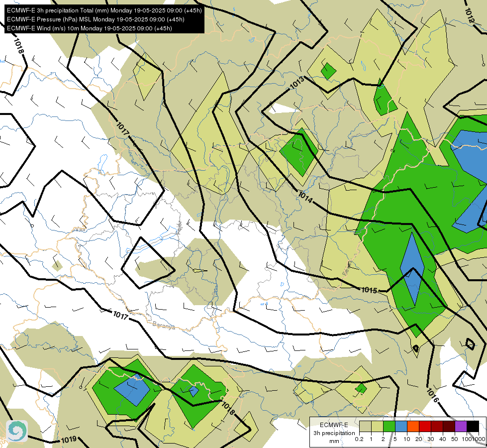Click the 1013 isobar label

(297, 83)
